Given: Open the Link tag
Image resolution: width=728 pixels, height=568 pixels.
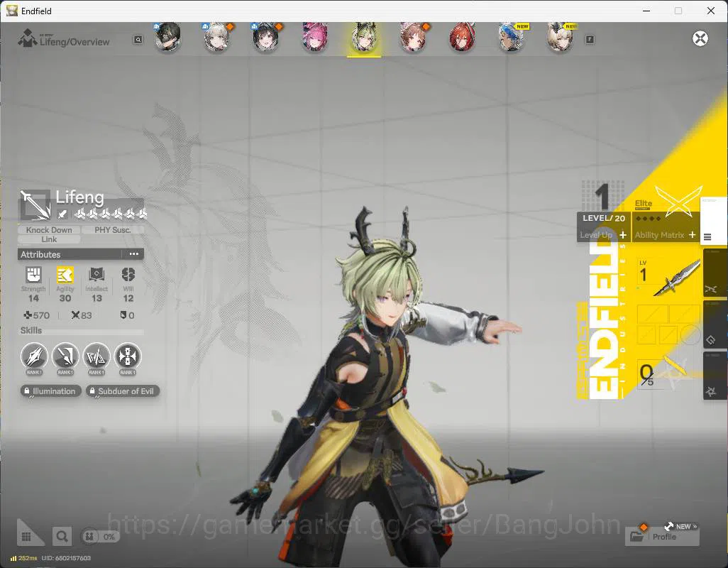Looking at the screenshot, I should click(49, 239).
